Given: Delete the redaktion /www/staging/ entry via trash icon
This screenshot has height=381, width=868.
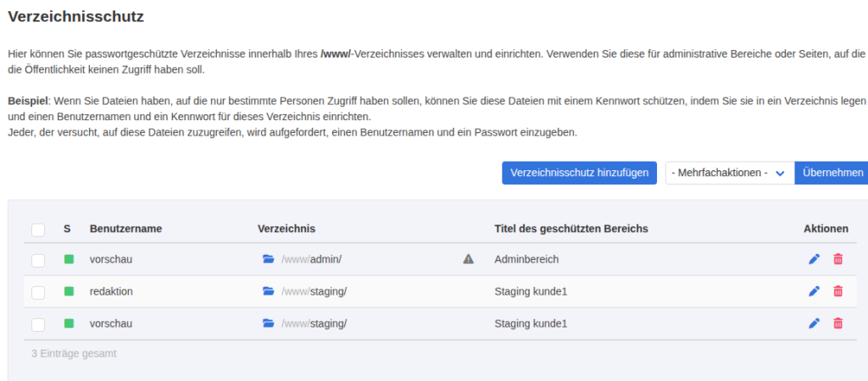Looking at the screenshot, I should pyautogui.click(x=838, y=291).
